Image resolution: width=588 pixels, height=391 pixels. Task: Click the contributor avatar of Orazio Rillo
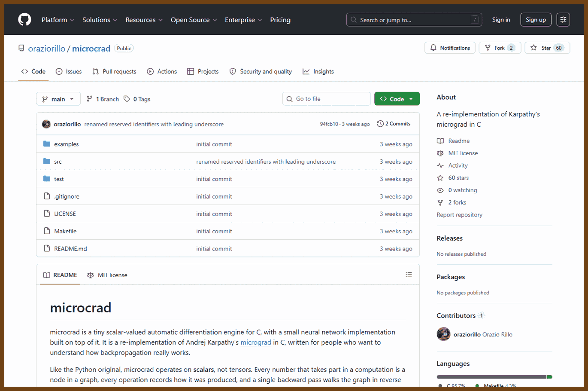(x=443, y=334)
